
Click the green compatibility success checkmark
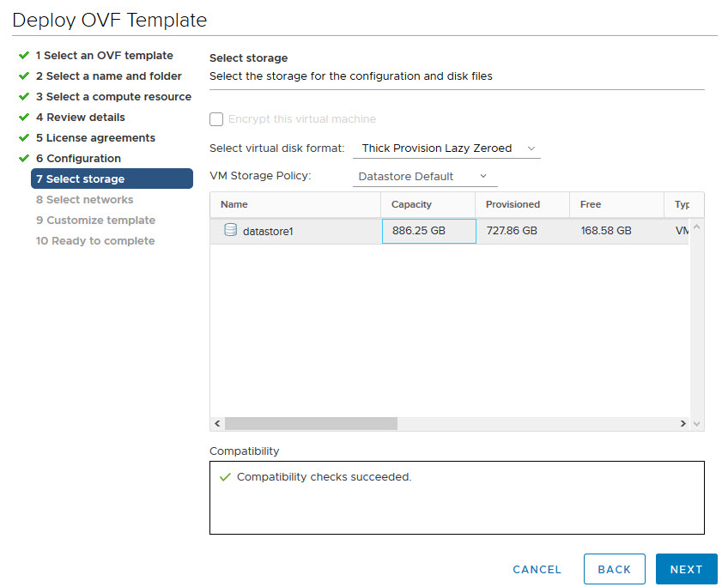click(225, 477)
